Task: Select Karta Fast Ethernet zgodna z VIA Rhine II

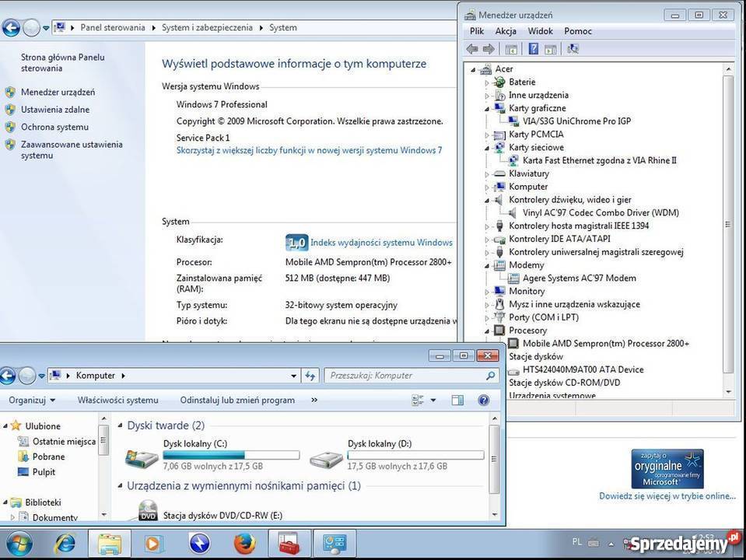Action: [x=600, y=160]
